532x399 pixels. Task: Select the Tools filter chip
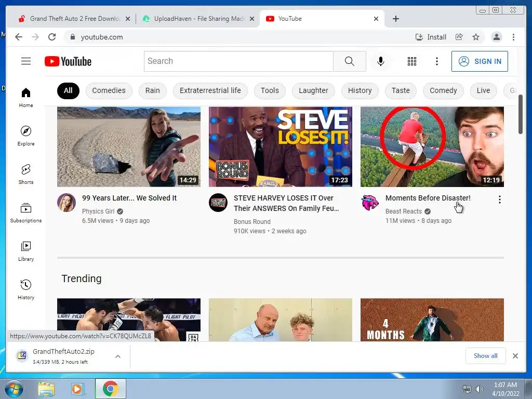(x=270, y=90)
